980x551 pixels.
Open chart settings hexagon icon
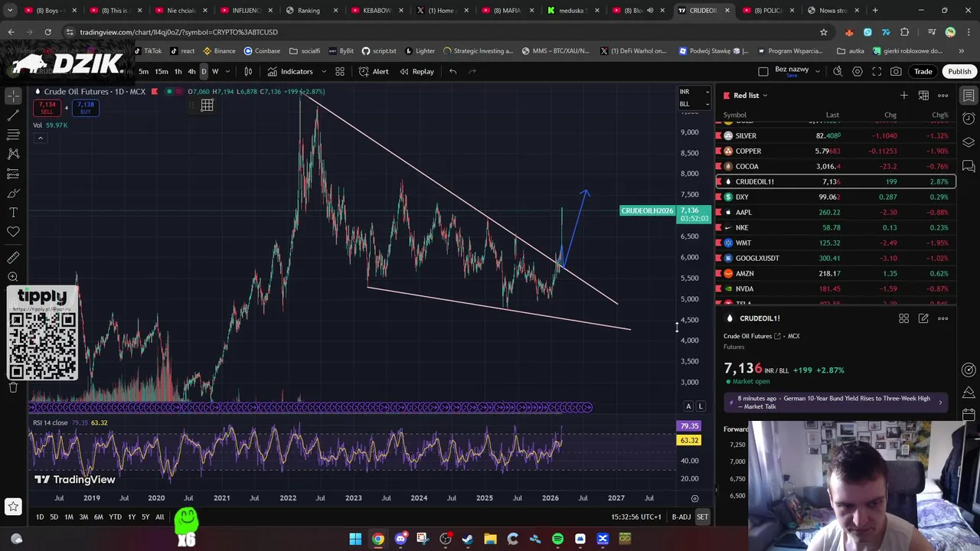(857, 71)
